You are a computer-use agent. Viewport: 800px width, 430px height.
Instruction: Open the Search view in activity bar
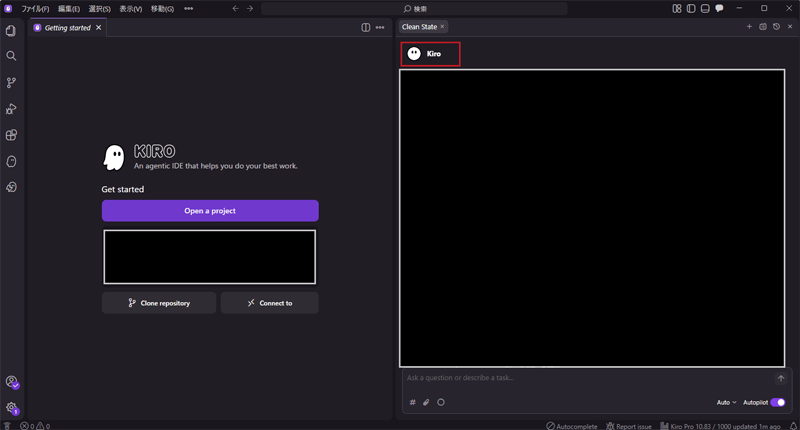click(11, 56)
